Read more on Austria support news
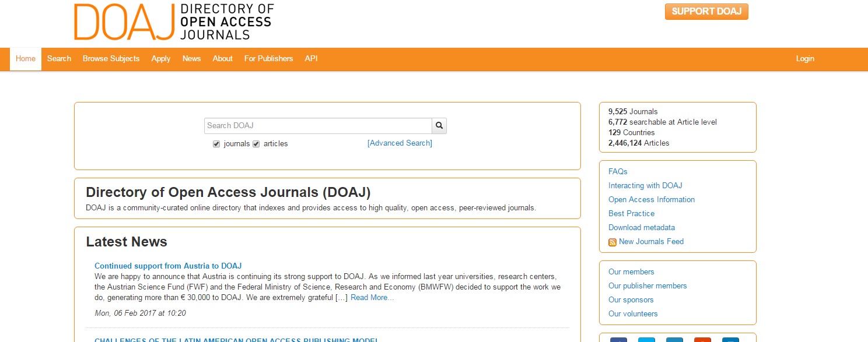The image size is (868, 342). tap(372, 298)
